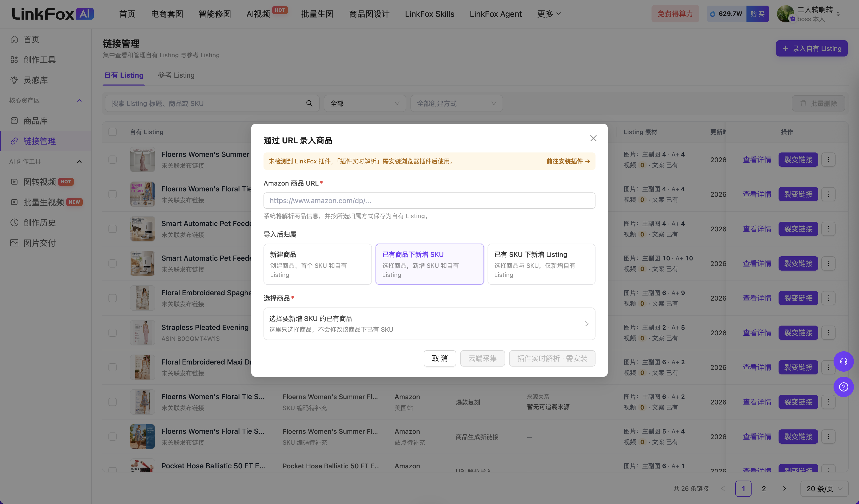Click 前往安装插件 link
The width and height of the screenshot is (859, 504).
click(x=568, y=161)
